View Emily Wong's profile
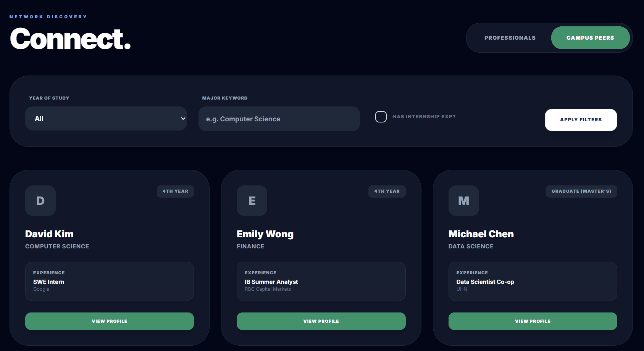The width and height of the screenshot is (644, 351). pyautogui.click(x=321, y=321)
